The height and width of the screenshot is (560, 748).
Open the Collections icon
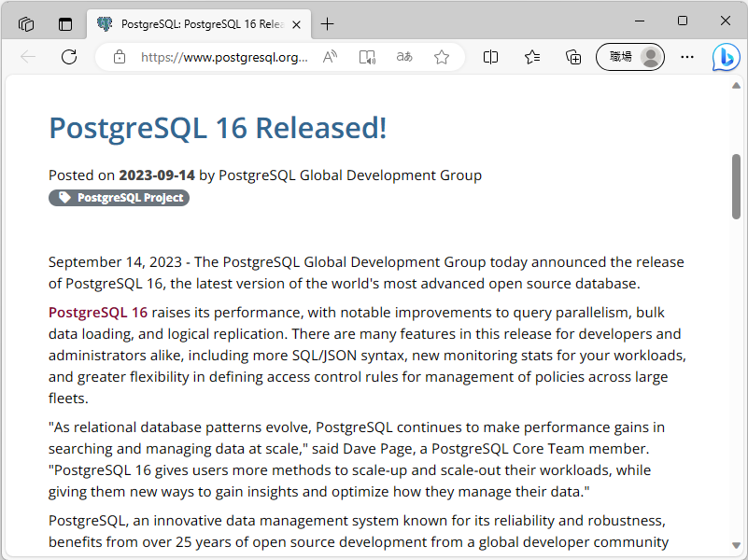pos(572,57)
